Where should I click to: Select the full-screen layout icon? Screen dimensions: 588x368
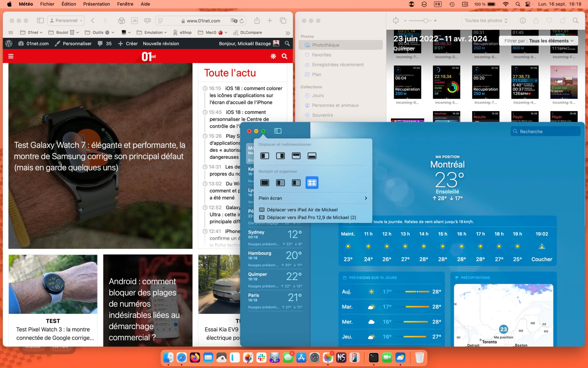[264, 183]
